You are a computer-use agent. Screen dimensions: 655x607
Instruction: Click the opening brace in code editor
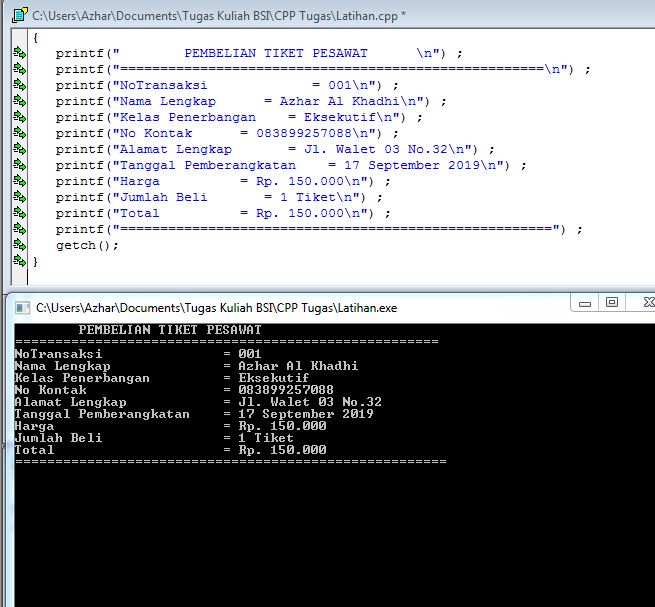tap(36, 38)
